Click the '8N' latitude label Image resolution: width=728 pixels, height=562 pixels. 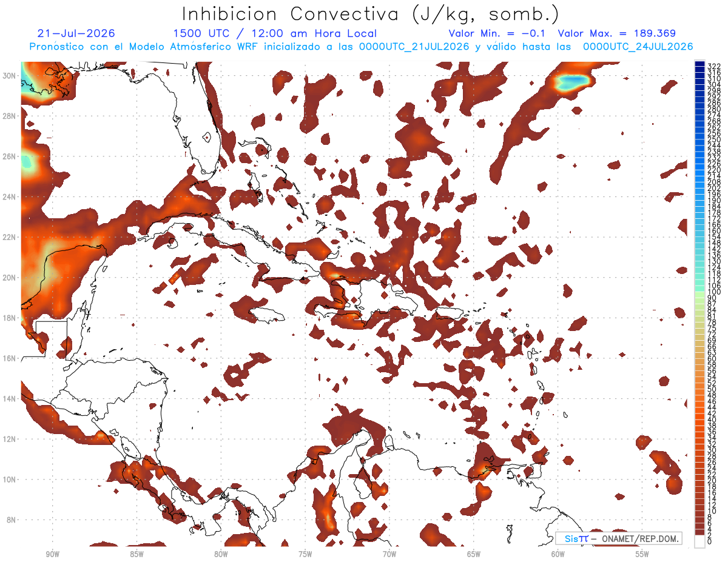click(x=11, y=520)
